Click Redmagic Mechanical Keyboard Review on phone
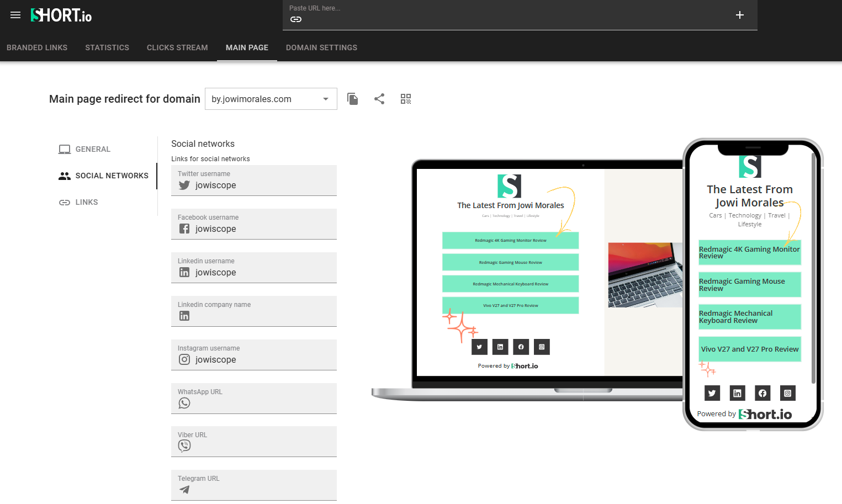Viewport: 842px width, 504px height. pos(750,317)
